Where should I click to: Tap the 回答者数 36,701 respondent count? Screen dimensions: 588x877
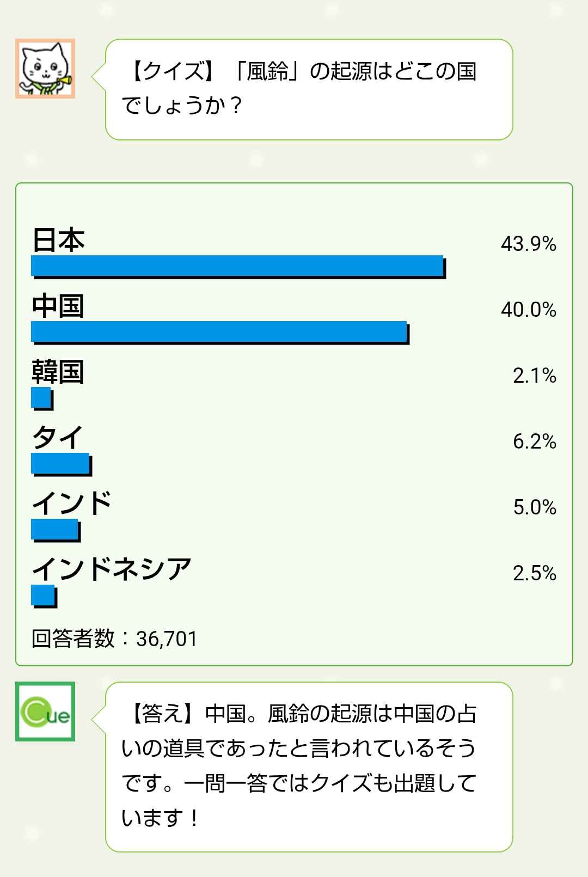click(x=114, y=639)
